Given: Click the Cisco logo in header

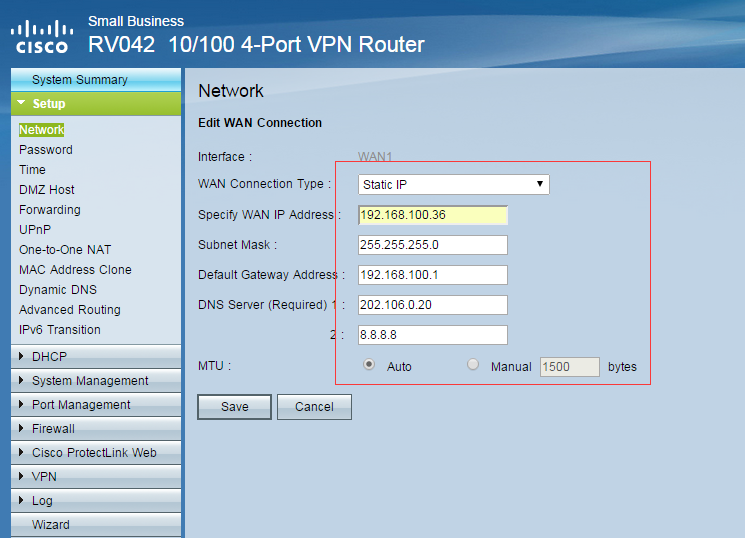Looking at the screenshot, I should click(40, 35).
